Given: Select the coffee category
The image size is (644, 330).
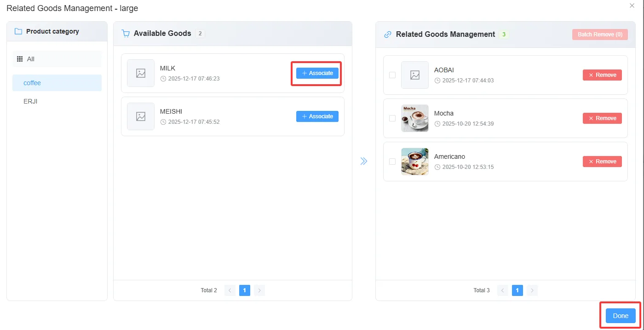Looking at the screenshot, I should click(x=57, y=83).
